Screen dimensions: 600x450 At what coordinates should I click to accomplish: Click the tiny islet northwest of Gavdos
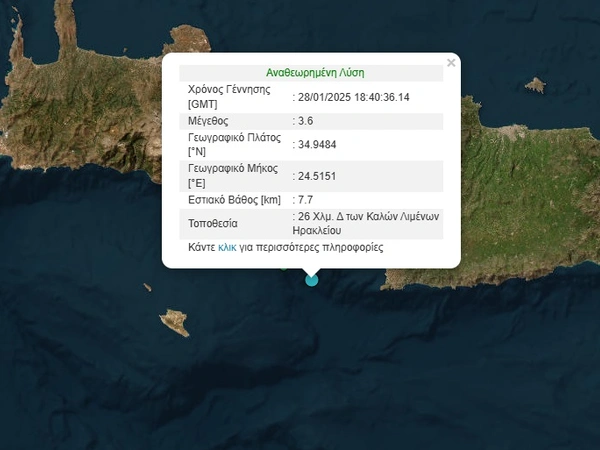147,288
